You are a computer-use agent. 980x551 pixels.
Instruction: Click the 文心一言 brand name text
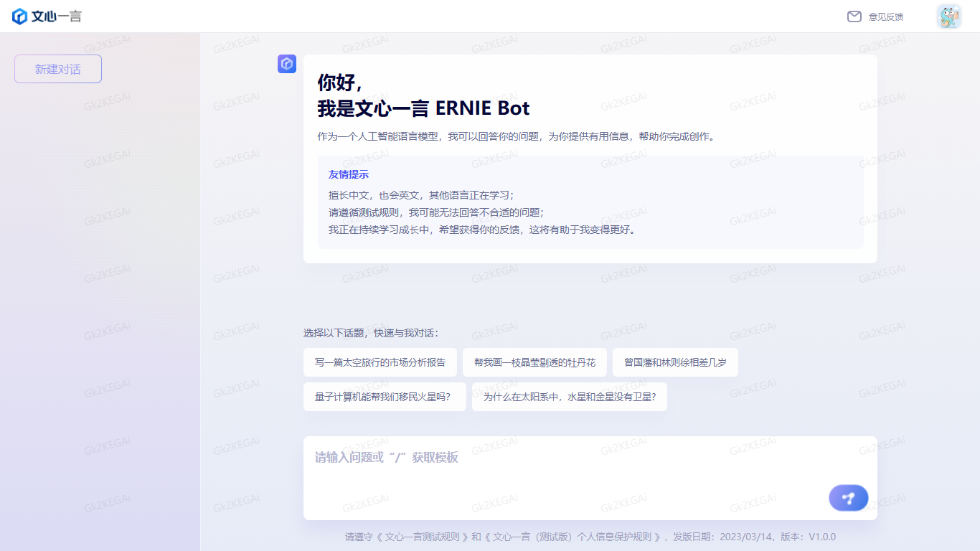click(57, 17)
